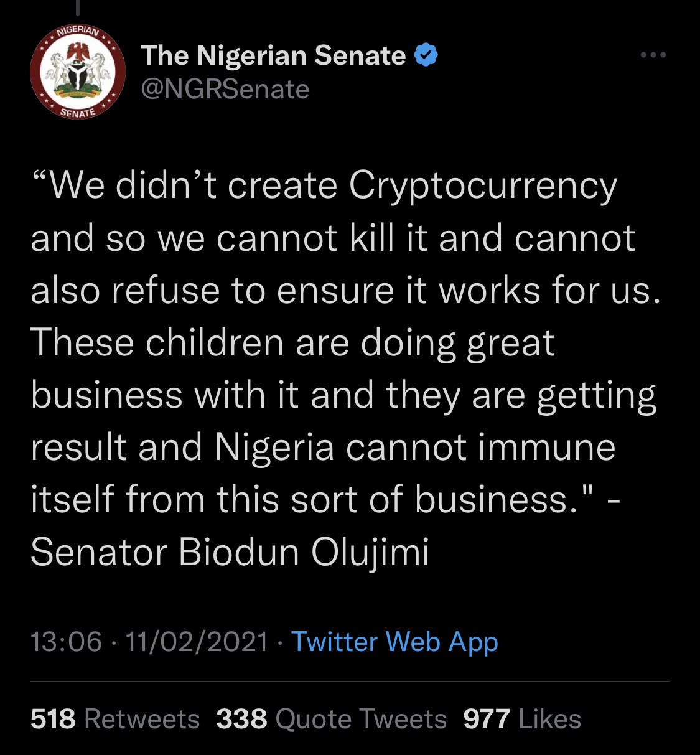
Task: Open the Nigerian Senate profile avatar
Action: 78,72
